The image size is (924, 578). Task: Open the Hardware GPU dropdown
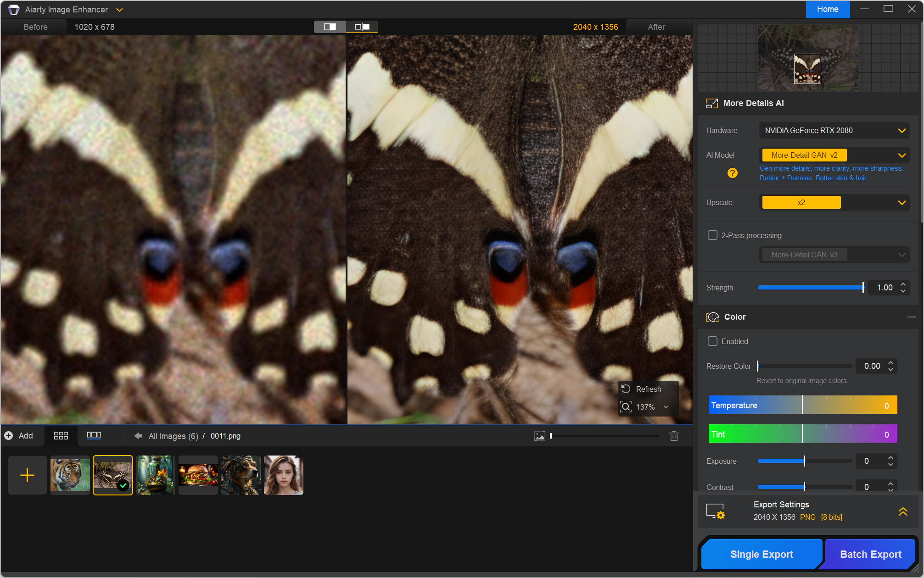click(902, 130)
